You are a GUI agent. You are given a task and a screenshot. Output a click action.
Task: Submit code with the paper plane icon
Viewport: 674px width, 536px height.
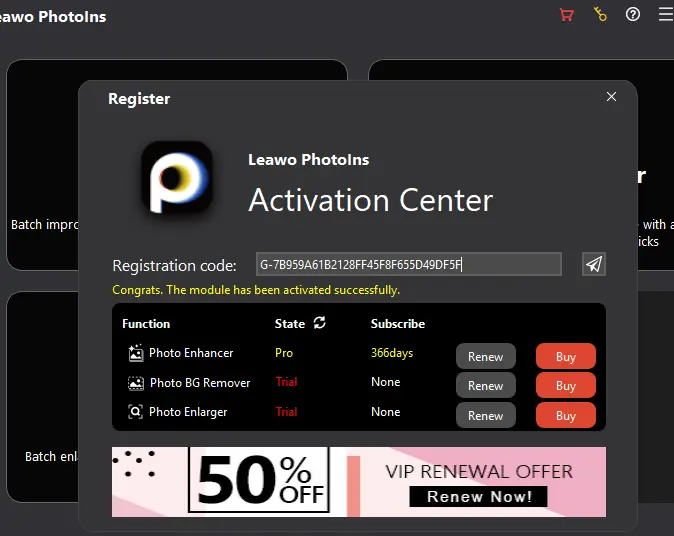[594, 264]
